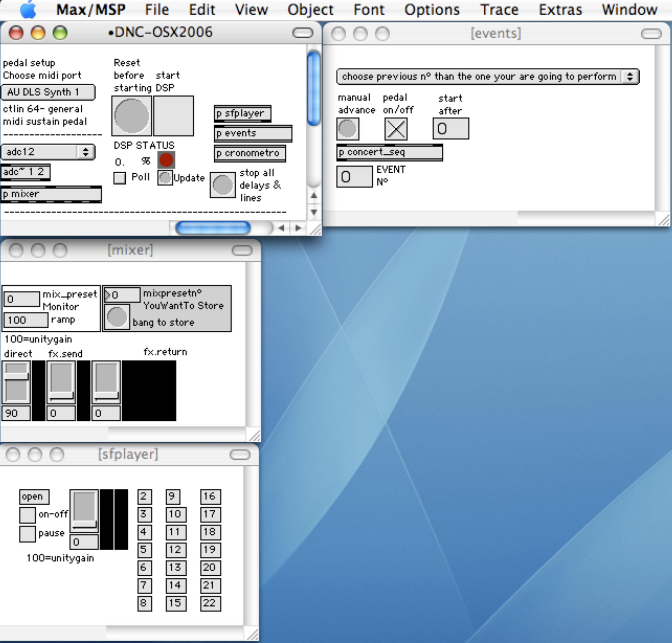Open the Edit menu

(x=202, y=10)
